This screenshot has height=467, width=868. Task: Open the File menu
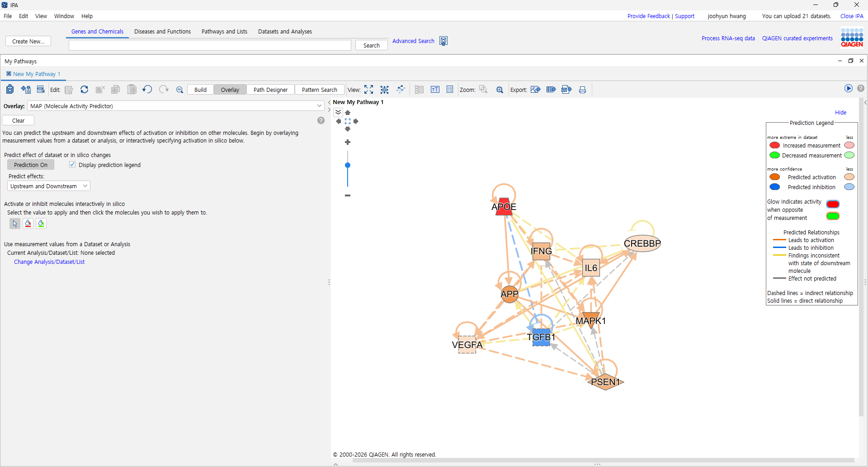pos(8,16)
